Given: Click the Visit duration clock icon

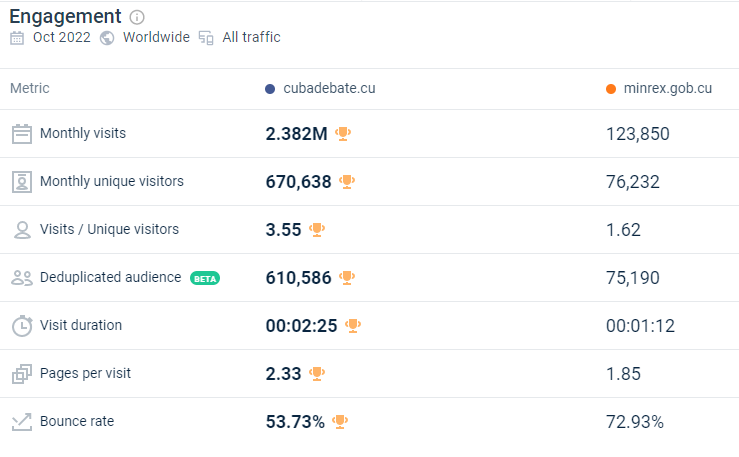Looking at the screenshot, I should [22, 326].
